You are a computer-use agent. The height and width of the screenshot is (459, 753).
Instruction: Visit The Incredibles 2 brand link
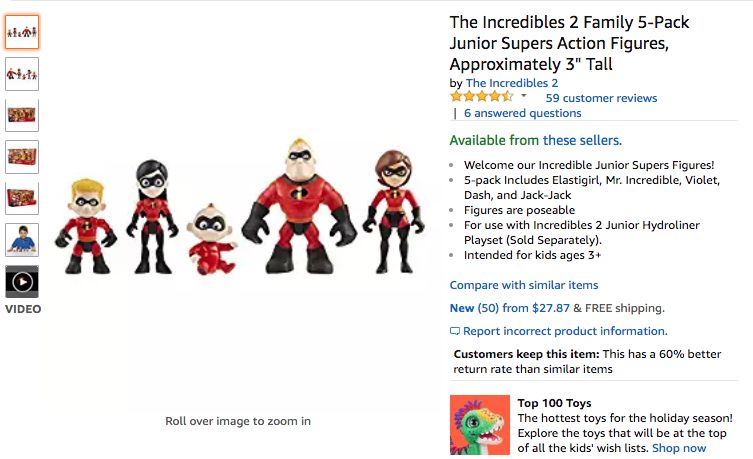[x=512, y=83]
